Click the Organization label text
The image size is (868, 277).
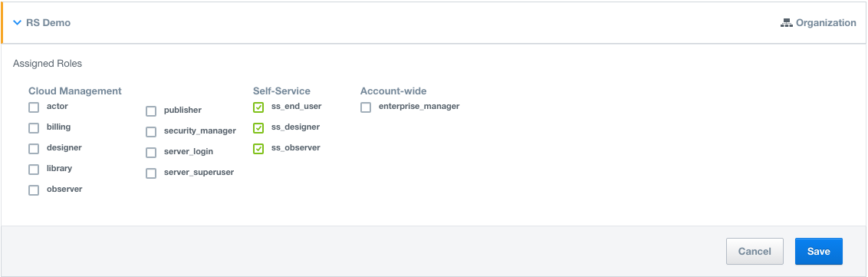click(x=826, y=23)
